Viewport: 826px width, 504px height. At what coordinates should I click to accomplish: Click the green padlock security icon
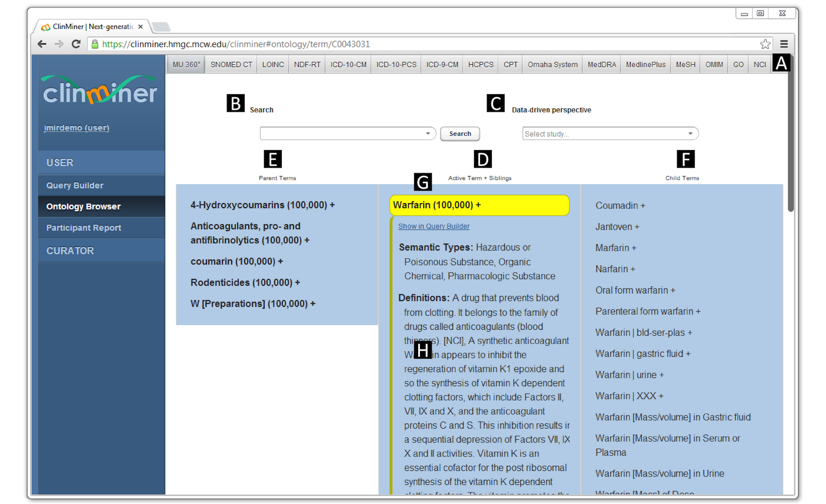pyautogui.click(x=95, y=44)
